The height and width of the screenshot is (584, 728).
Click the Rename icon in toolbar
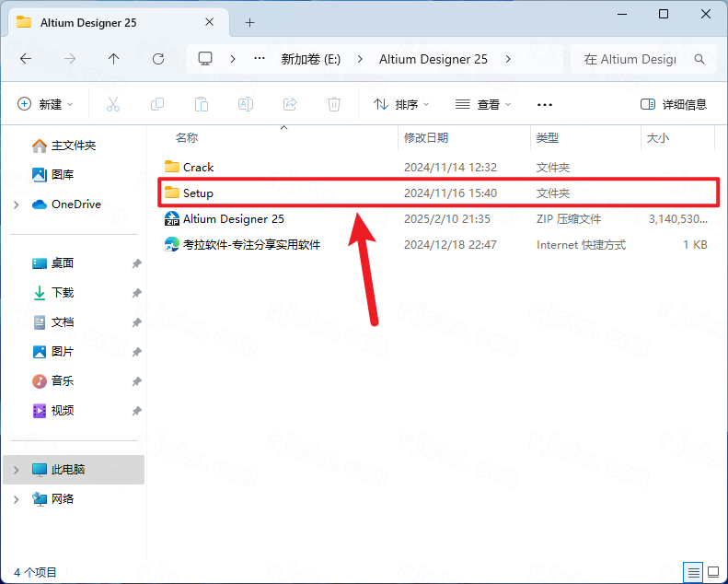(246, 105)
